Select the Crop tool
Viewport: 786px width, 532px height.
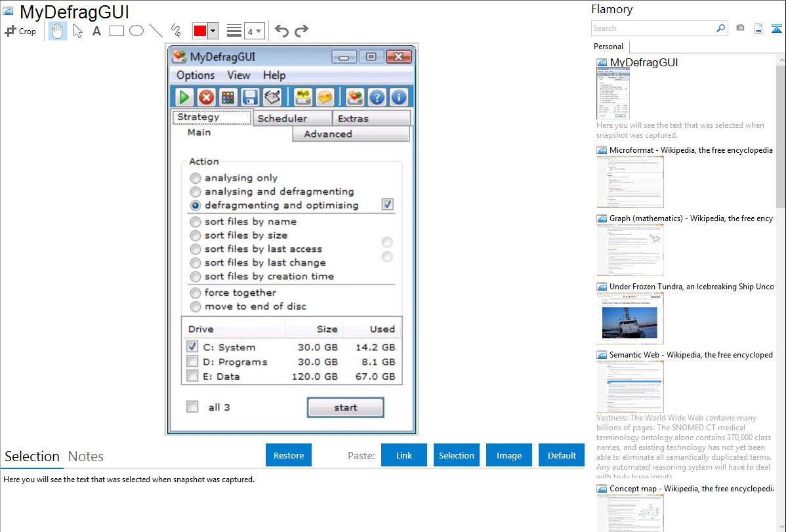coord(20,31)
